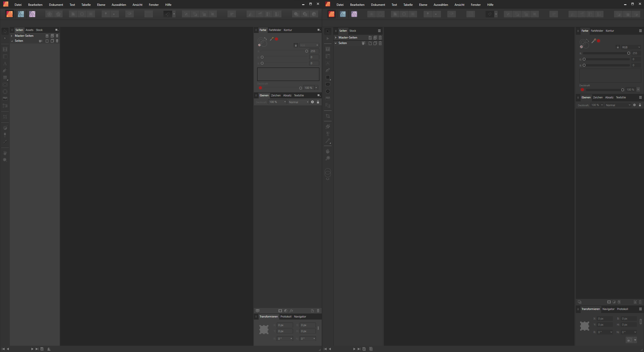Select the Frame Text tool in left window
Screen dimensions: 644x352
[x=5, y=49]
